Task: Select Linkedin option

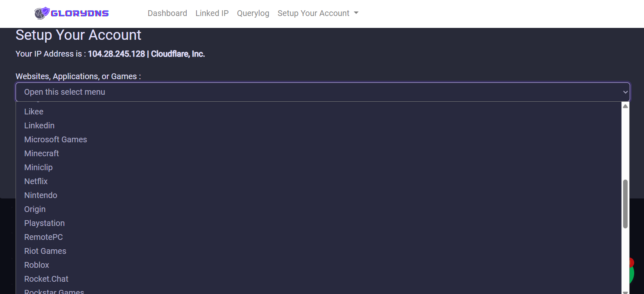Action: (x=319, y=125)
